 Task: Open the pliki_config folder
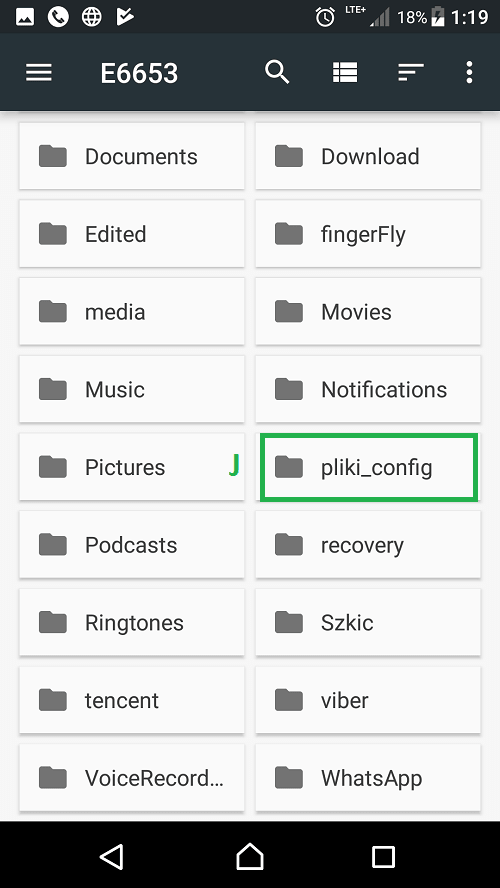(368, 467)
